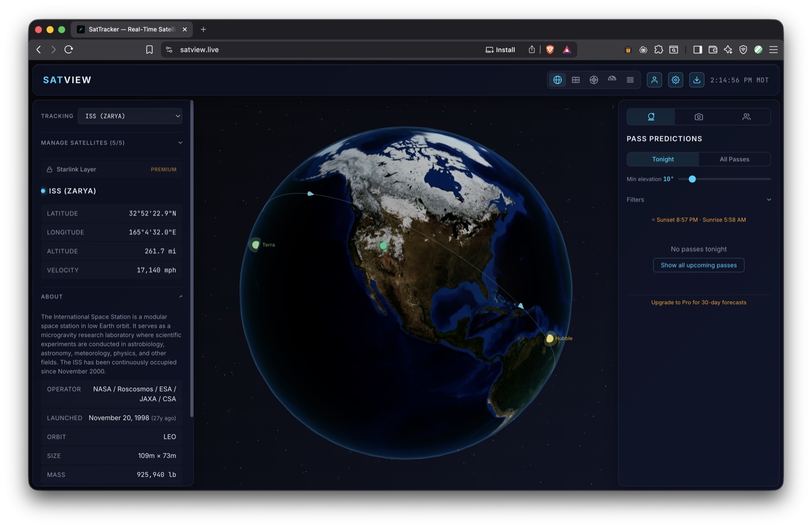This screenshot has height=528, width=812.
Task: Expand the Filters section
Action: coord(699,200)
